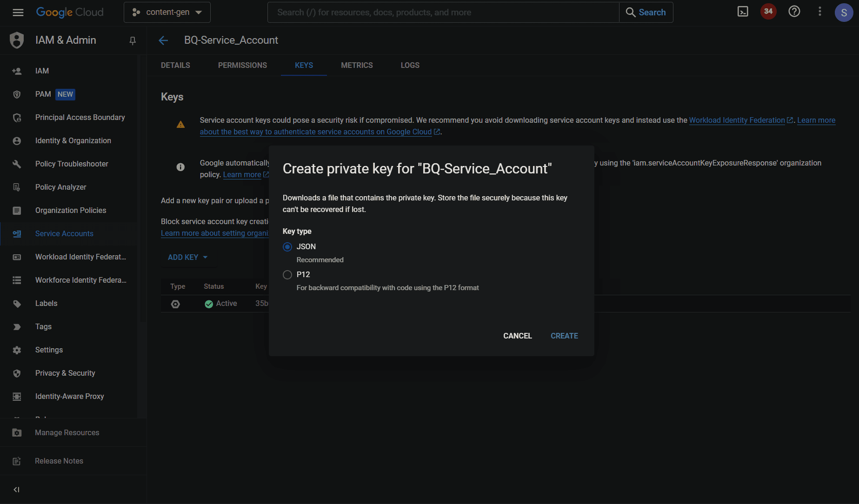The width and height of the screenshot is (859, 504).
Task: Click the Organization Policies list icon
Action: [17, 211]
